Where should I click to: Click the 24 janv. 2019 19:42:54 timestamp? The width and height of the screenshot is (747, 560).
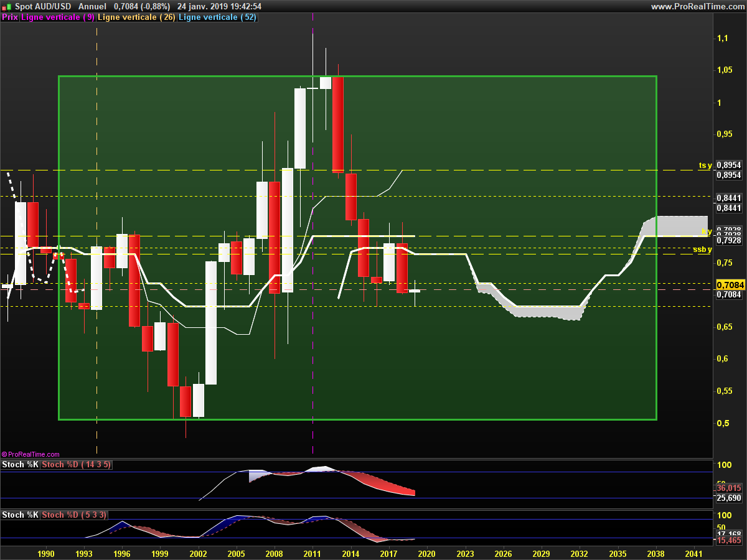tap(219, 6)
